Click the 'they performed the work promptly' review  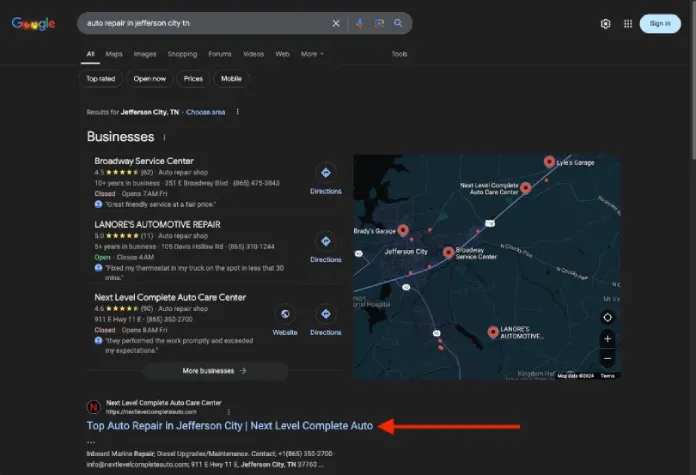[x=179, y=345]
